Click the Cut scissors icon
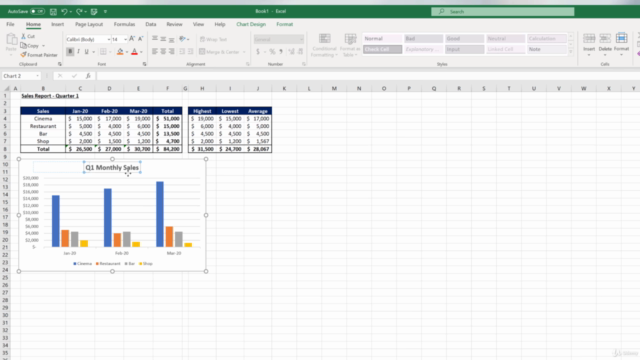The width and height of the screenshot is (640, 360). (24, 36)
